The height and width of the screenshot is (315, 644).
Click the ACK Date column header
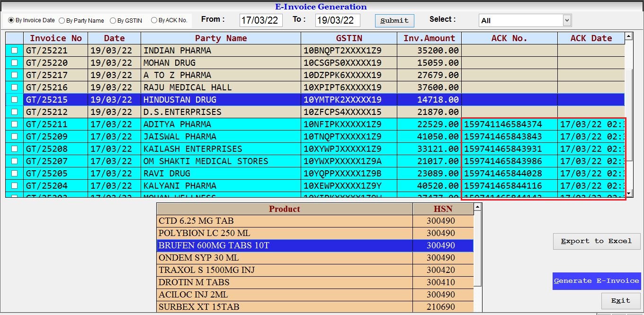[591, 38]
